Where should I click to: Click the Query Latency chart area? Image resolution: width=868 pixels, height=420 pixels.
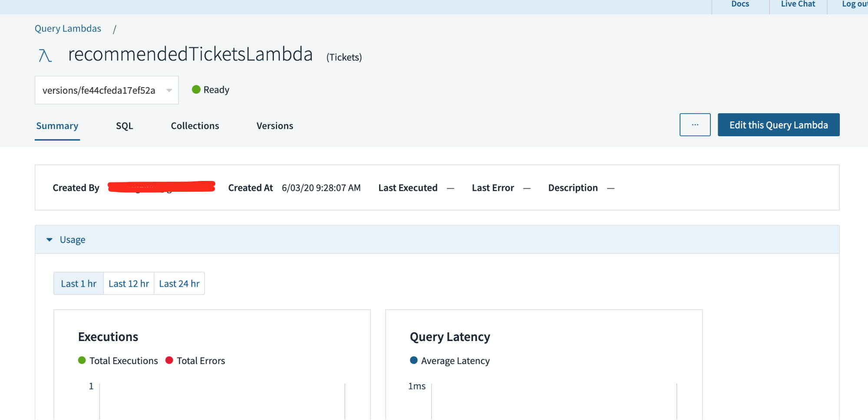[x=543, y=390]
